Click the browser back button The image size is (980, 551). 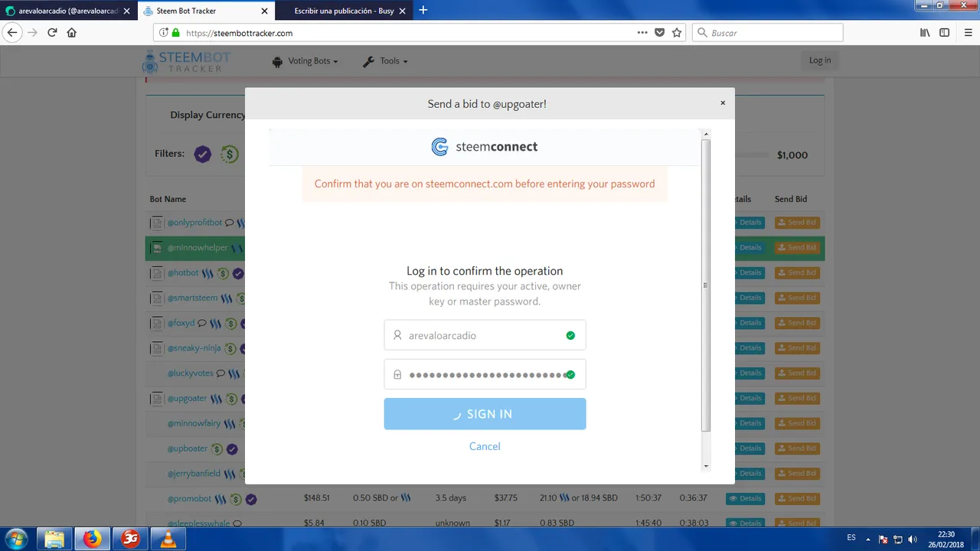[x=11, y=33]
